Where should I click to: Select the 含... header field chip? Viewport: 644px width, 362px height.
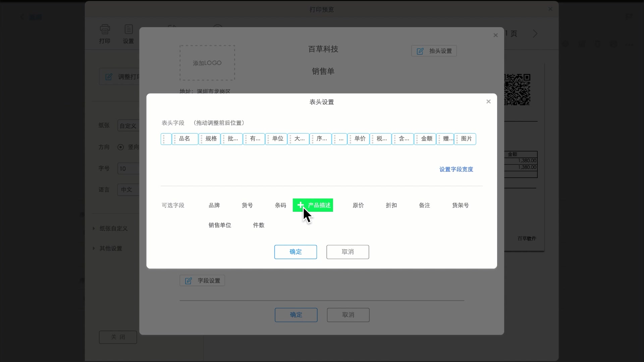pyautogui.click(x=403, y=139)
